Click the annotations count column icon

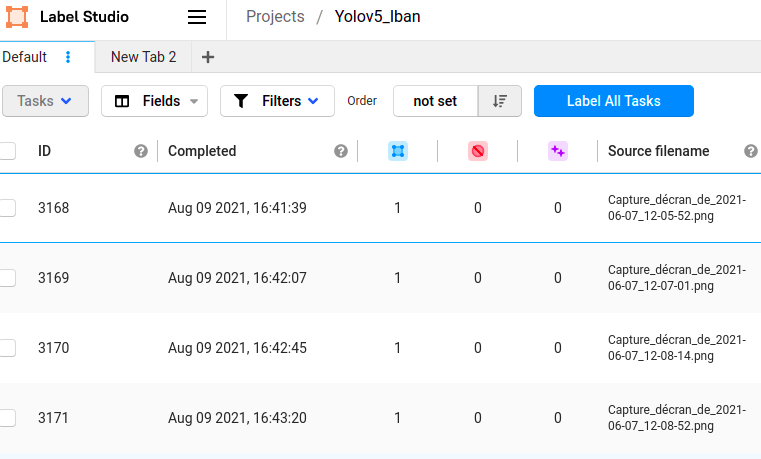pos(398,151)
